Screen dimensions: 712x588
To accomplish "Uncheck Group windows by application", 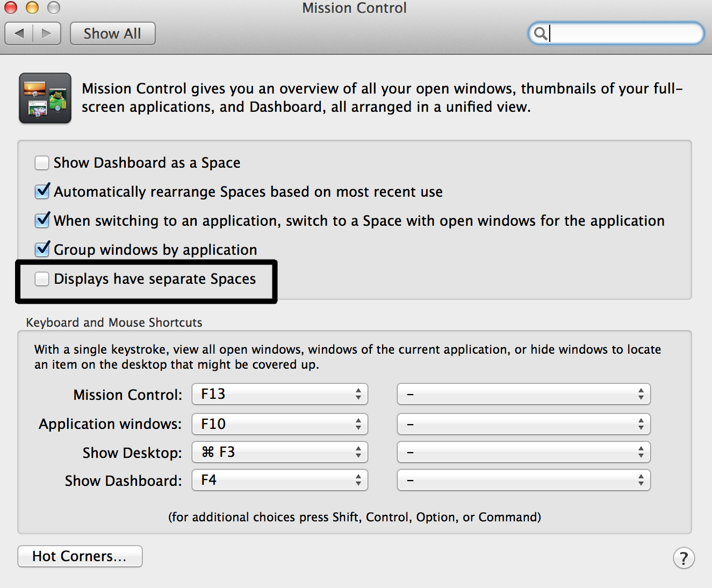I will point(42,249).
